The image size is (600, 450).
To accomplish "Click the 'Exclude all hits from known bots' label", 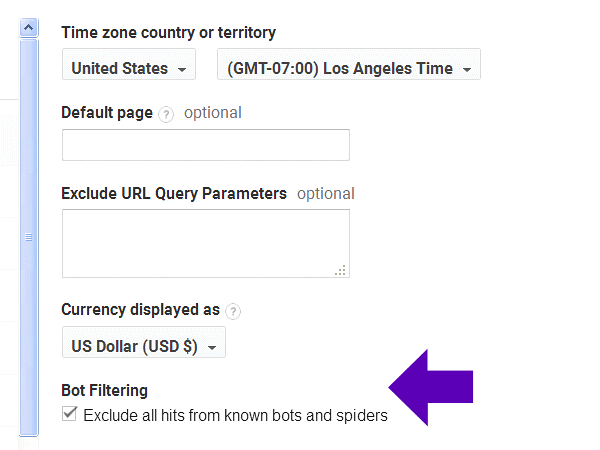I will [235, 415].
